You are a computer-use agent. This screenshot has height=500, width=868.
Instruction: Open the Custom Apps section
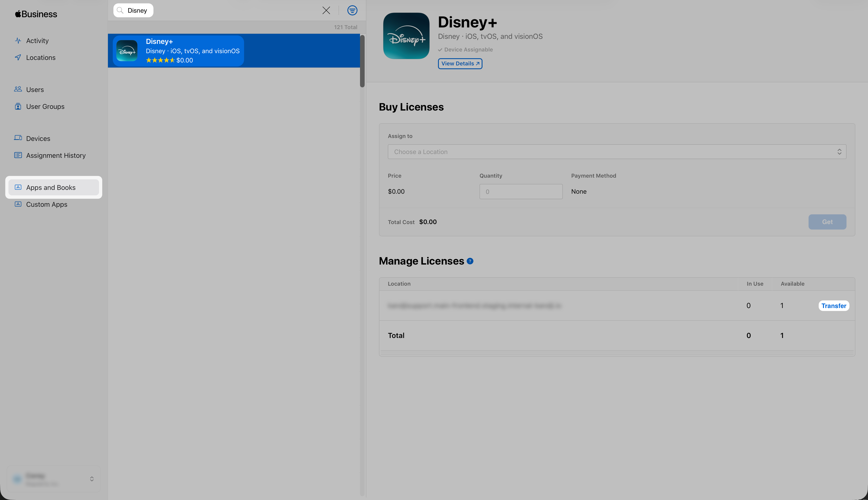point(47,204)
